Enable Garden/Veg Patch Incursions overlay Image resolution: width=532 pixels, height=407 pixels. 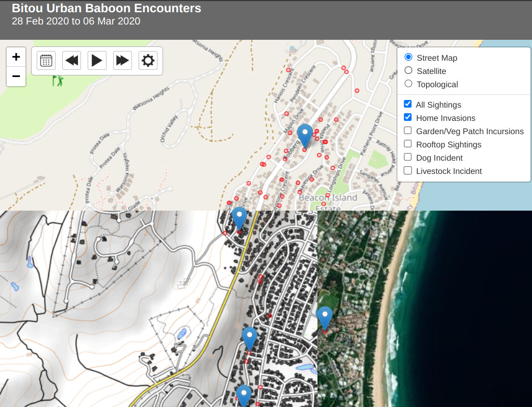pos(408,131)
